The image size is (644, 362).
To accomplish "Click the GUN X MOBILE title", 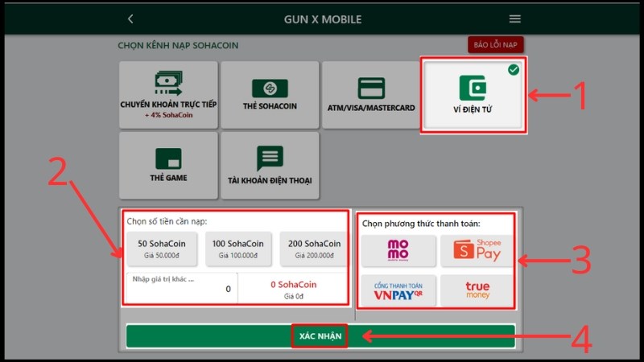I will click(x=323, y=19).
